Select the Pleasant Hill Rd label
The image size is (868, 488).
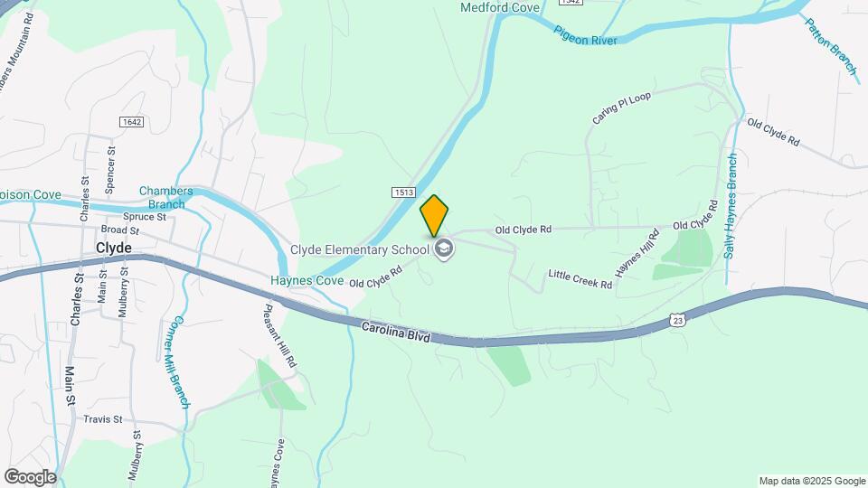pyautogui.click(x=279, y=335)
